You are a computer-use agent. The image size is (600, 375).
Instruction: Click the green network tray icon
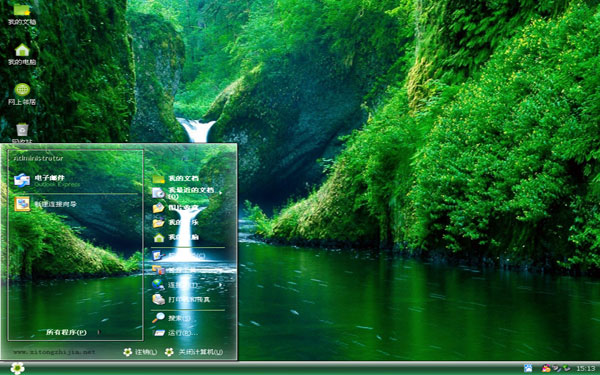point(566,368)
